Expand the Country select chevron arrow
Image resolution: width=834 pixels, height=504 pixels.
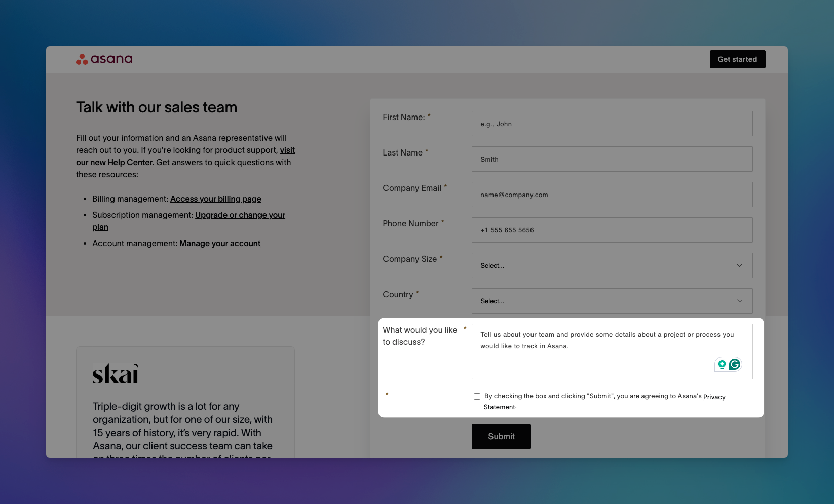pyautogui.click(x=739, y=301)
